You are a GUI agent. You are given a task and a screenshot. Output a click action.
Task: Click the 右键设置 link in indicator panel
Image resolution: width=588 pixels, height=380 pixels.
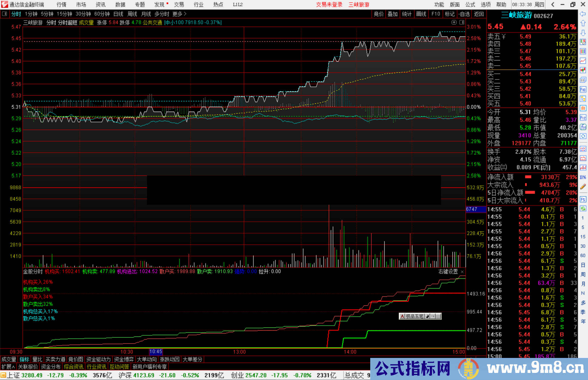(x=448, y=272)
